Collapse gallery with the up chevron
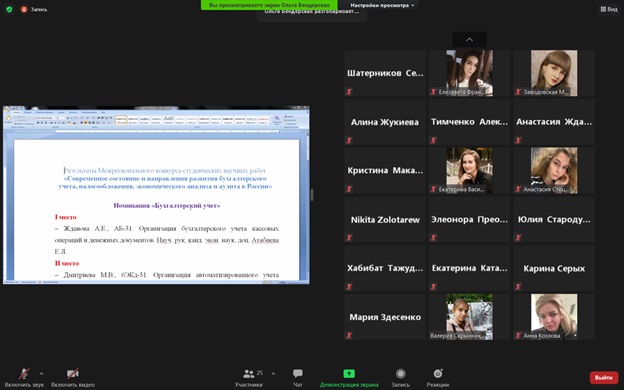 tap(469, 39)
